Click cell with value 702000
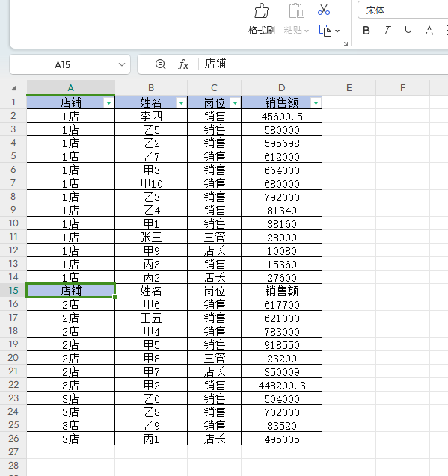Viewport: 448px width, 476px height. [282, 412]
